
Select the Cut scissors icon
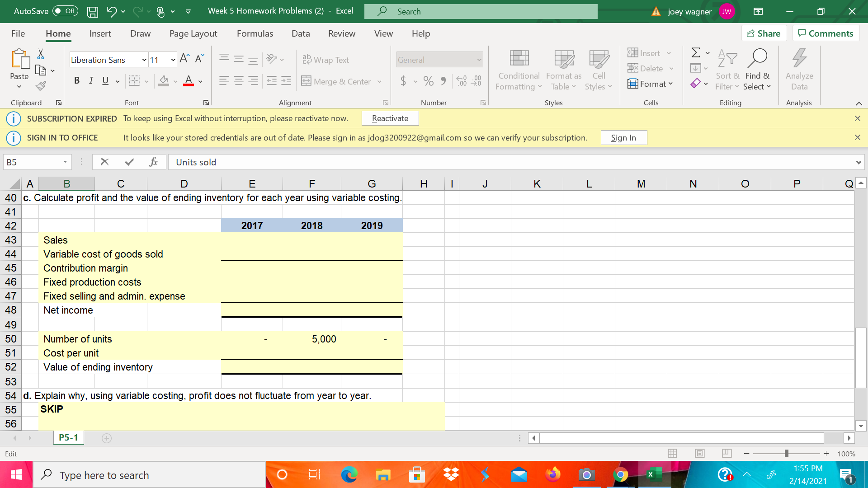pos(40,54)
